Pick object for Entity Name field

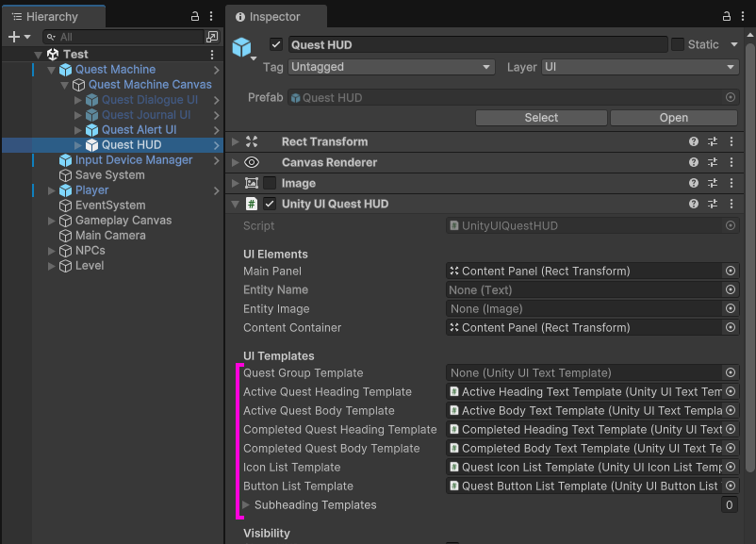(731, 289)
